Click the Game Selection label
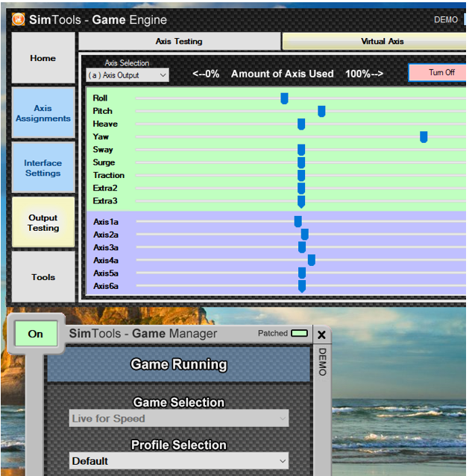This screenshot has height=476, width=475. [x=179, y=402]
